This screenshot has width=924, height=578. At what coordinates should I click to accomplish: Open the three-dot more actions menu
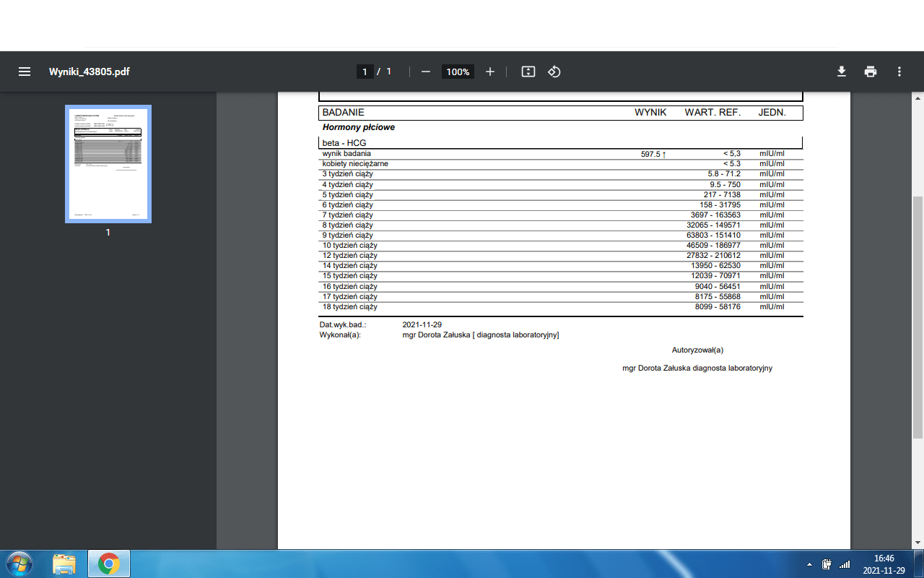[899, 72]
